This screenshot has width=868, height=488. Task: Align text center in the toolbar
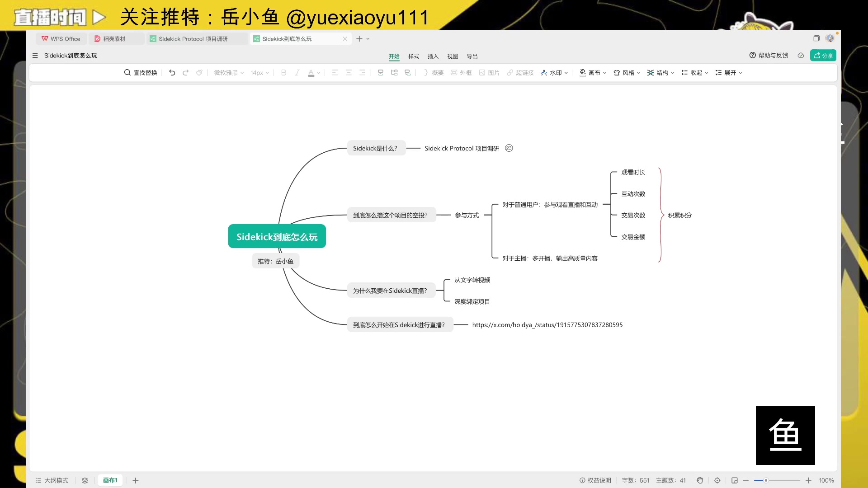coord(349,73)
